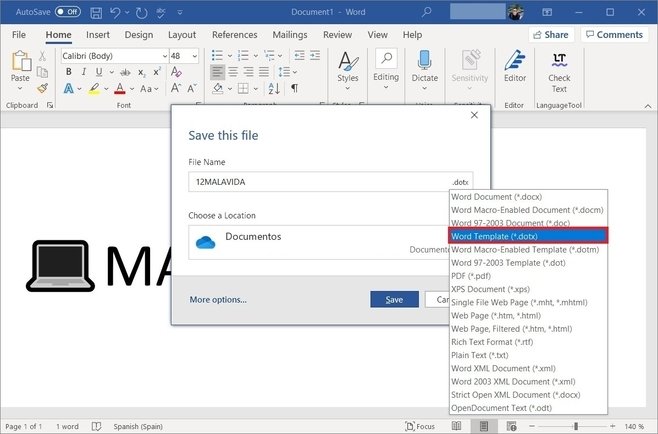Click the Clear All Formatting icon

(176, 72)
